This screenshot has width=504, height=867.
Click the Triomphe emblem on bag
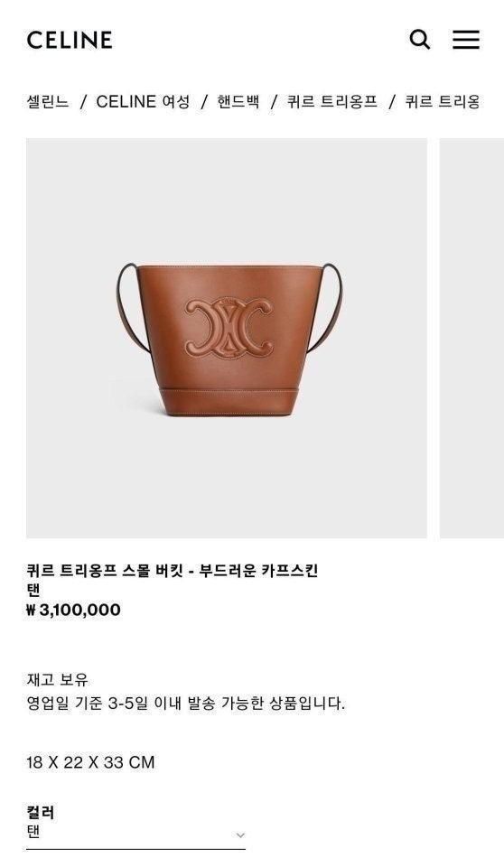pyautogui.click(x=229, y=328)
